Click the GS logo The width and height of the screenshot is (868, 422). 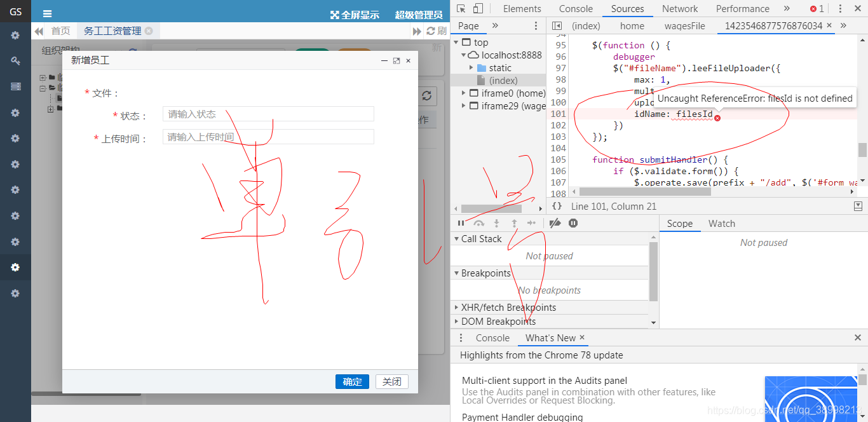pos(15,11)
